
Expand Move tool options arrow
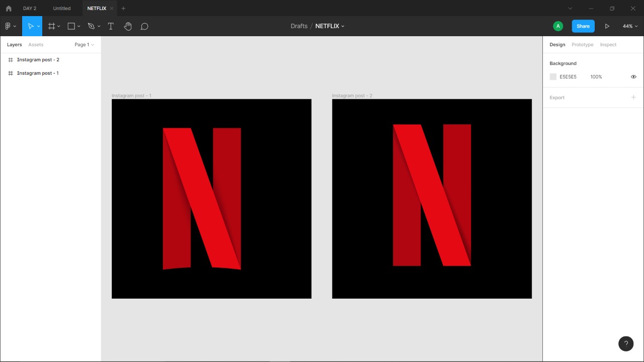coord(39,26)
